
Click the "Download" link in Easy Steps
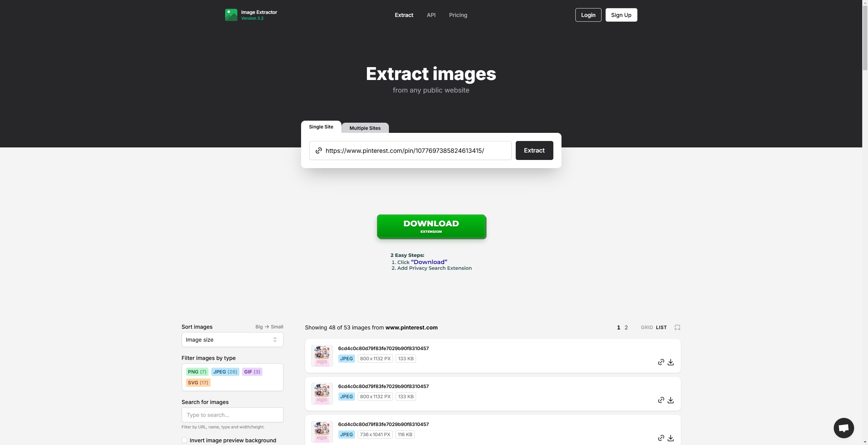[429, 262]
